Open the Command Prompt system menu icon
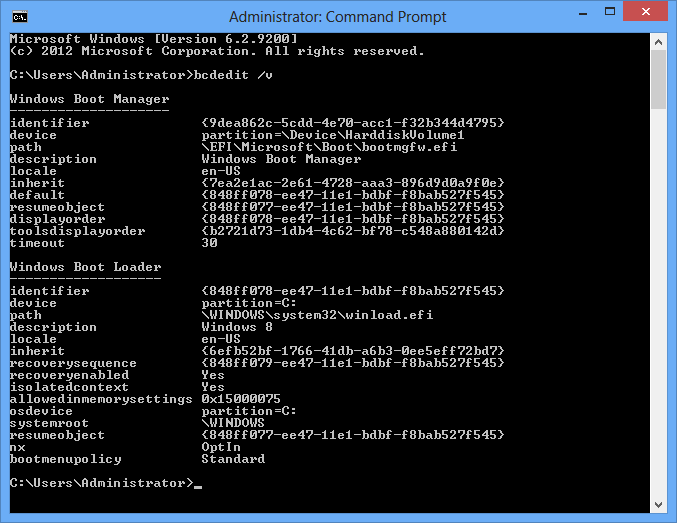This screenshot has height=523, width=677. tap(20, 17)
